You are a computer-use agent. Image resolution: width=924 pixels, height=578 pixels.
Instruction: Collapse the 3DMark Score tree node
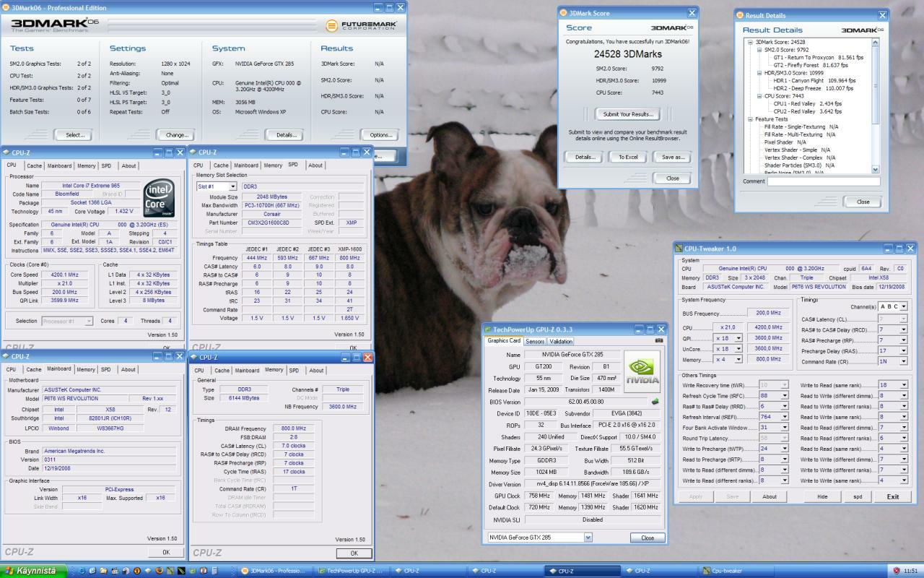(751, 42)
